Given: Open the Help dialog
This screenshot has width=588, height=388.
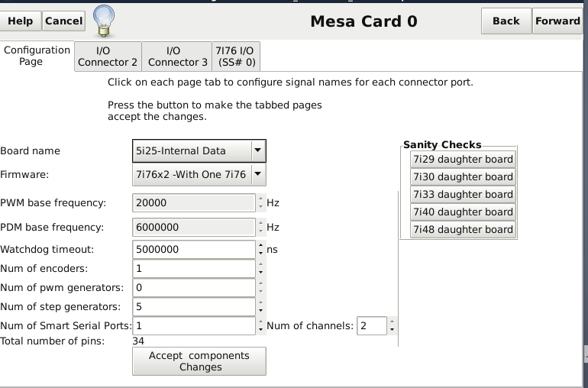Looking at the screenshot, I should (x=20, y=21).
